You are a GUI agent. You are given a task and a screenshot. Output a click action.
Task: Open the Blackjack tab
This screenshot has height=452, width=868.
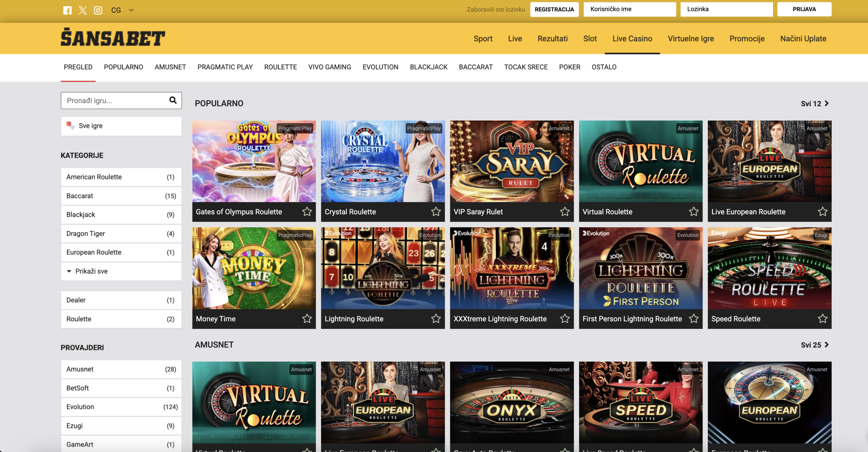click(429, 67)
